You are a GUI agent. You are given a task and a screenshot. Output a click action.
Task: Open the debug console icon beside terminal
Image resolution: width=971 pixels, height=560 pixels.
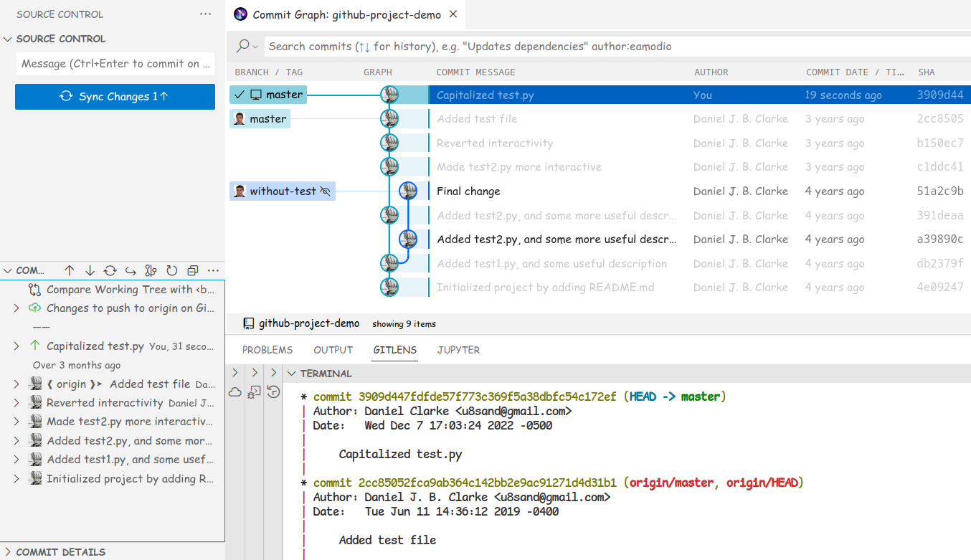[x=254, y=391]
